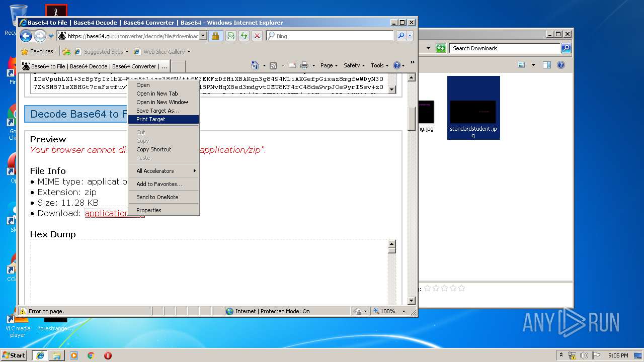
Task: Select standardstudent.jpg thumbnail
Action: click(x=473, y=108)
